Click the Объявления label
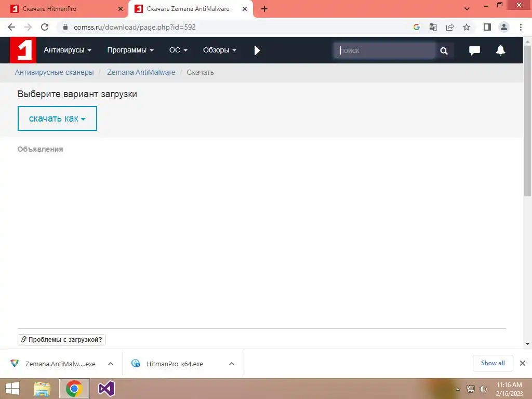532x399 pixels. 40,149
